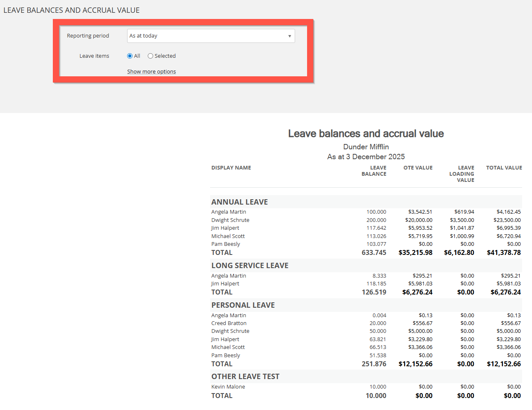The image size is (532, 410).
Task: Click the Leave items label
Action: [x=94, y=56]
